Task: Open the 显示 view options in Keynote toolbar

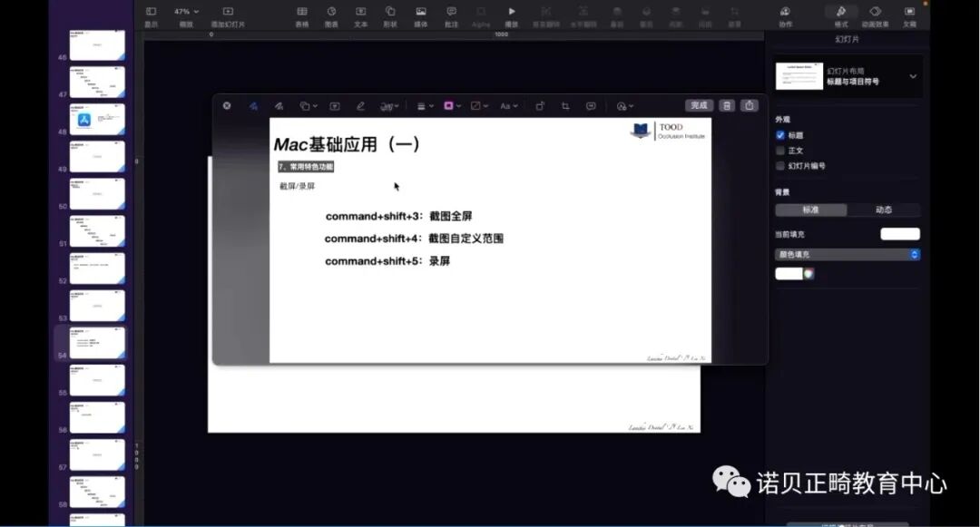Action: pos(151,11)
